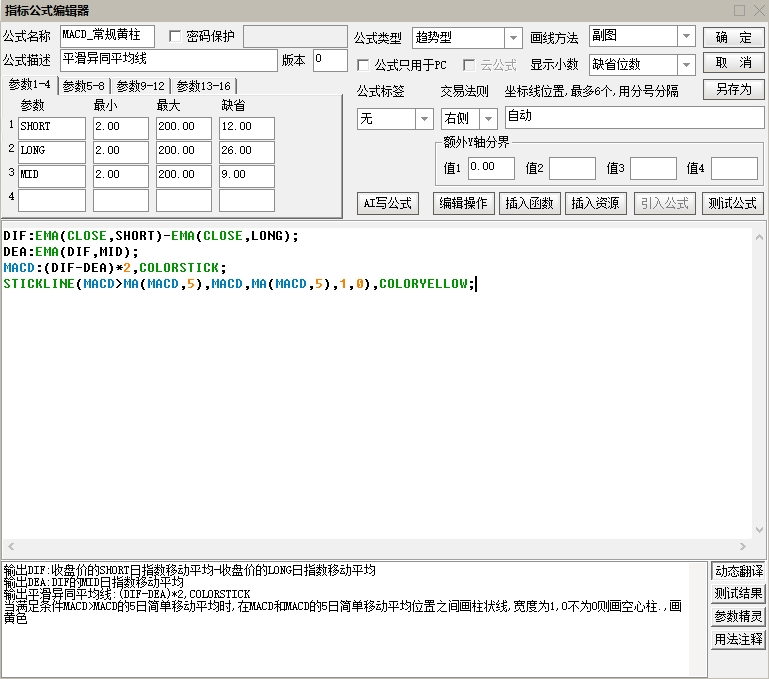Click the horizontal scroll-left arrow
Viewport: 769px width, 679px height.
11,546
